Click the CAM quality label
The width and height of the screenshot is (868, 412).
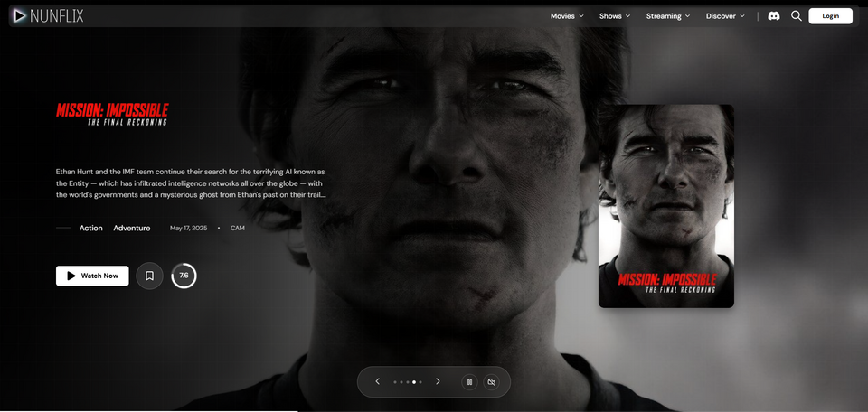238,228
